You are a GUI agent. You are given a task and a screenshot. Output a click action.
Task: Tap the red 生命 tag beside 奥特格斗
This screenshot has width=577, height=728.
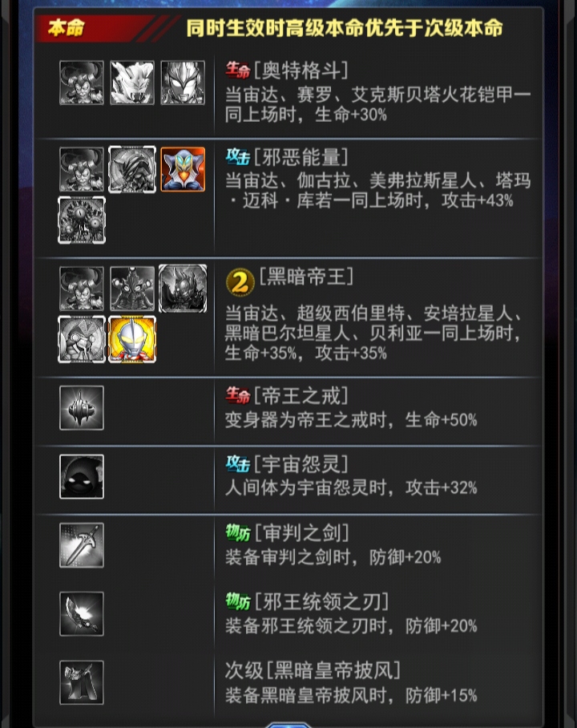[238, 70]
